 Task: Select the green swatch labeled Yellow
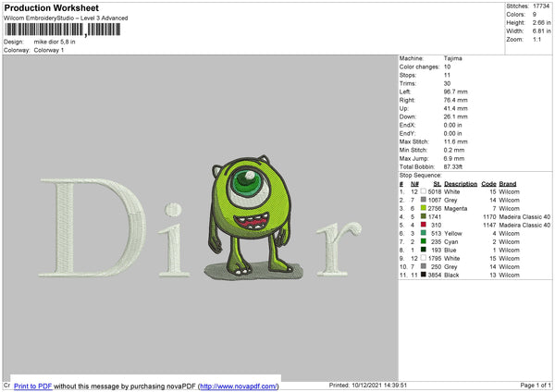[x=424, y=233]
